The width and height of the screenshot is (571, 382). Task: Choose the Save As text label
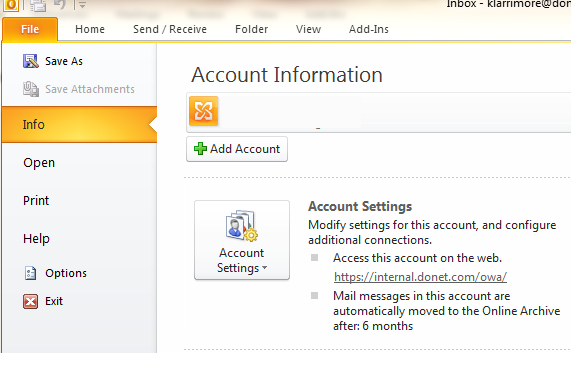pyautogui.click(x=64, y=61)
